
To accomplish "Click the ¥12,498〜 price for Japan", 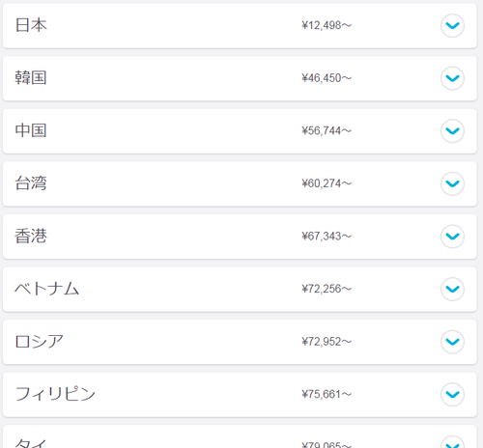I will pos(327,25).
